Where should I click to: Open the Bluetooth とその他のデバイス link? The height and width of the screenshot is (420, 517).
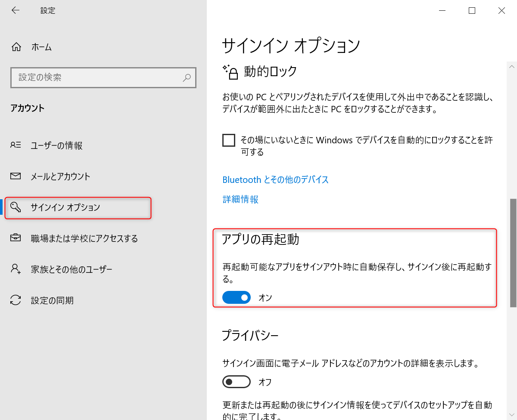pos(275,179)
